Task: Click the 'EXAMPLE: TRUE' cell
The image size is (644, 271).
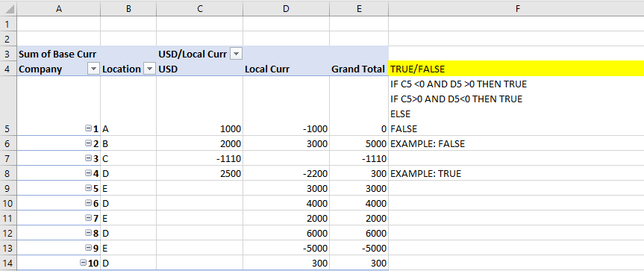Action: [516, 173]
